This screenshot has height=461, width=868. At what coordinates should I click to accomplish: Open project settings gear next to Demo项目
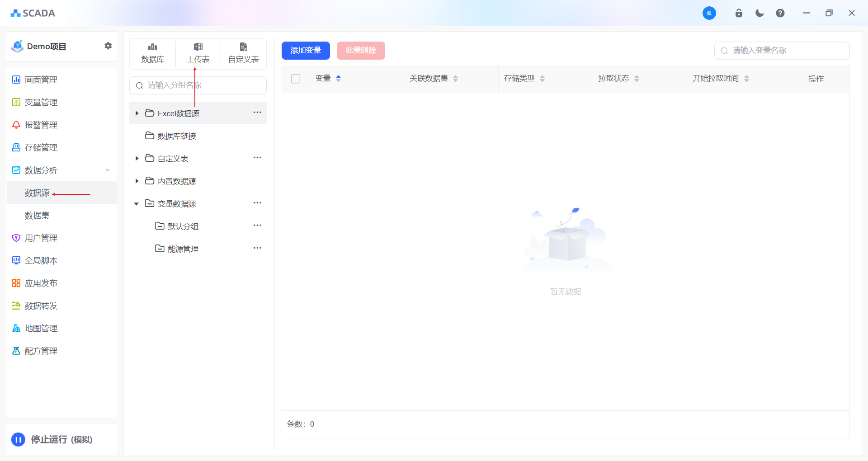click(108, 46)
